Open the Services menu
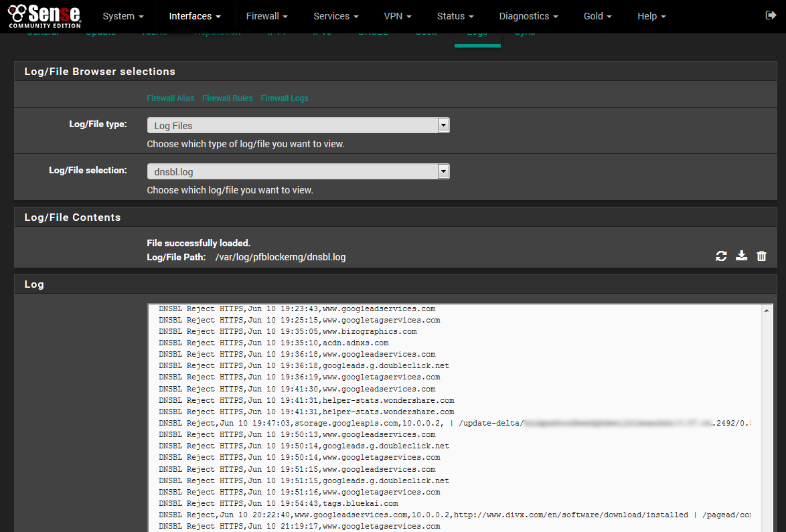The image size is (786, 532). click(x=335, y=16)
